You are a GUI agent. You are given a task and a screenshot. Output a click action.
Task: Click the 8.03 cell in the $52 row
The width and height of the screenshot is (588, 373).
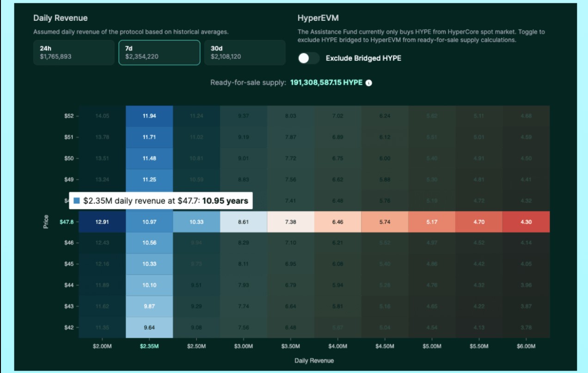(x=291, y=116)
